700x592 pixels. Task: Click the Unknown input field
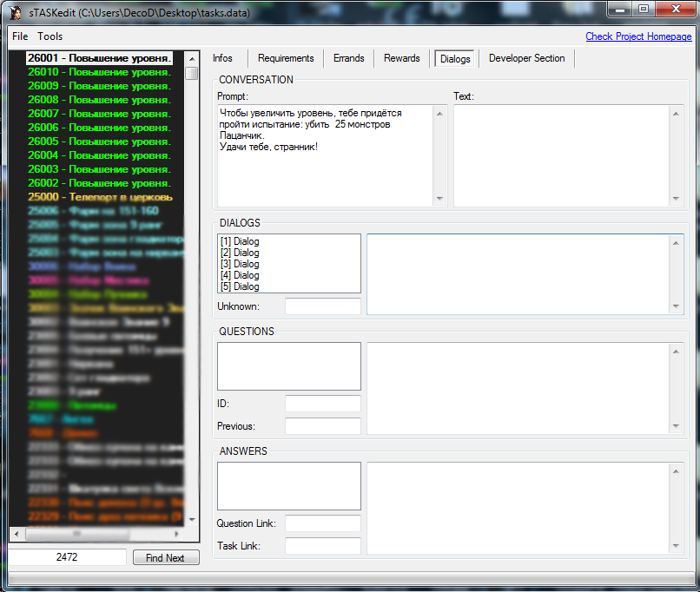click(x=322, y=306)
